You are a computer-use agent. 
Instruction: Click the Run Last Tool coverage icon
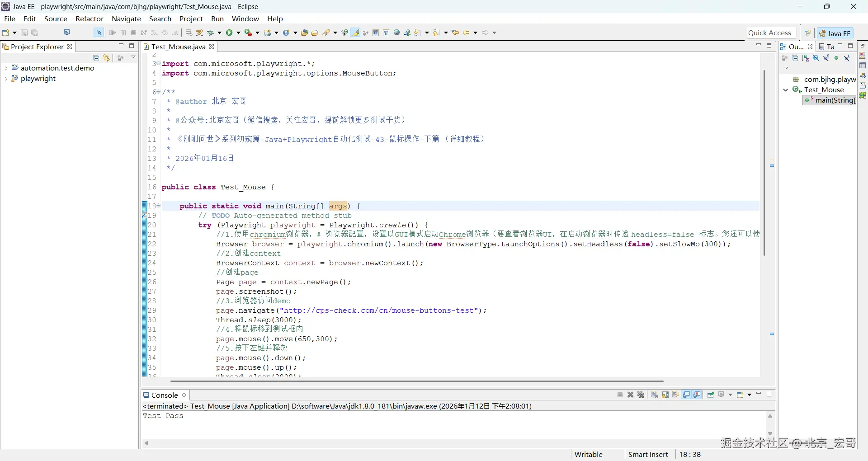pos(249,33)
